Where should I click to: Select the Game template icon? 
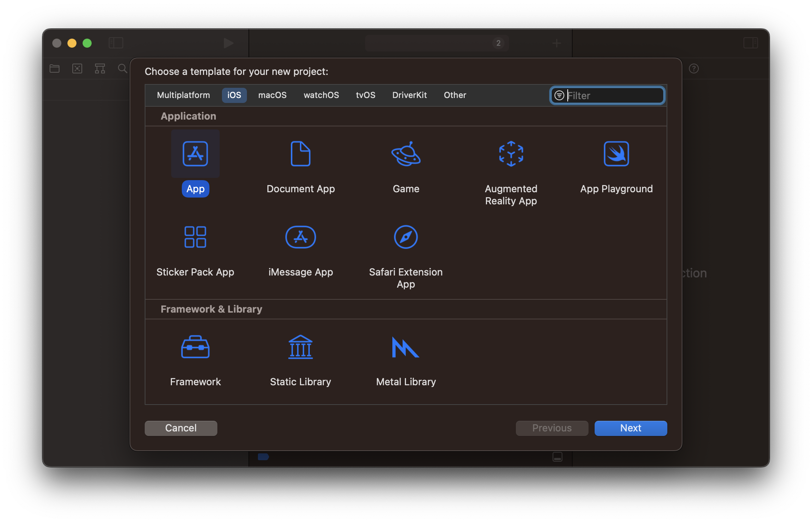(x=406, y=154)
